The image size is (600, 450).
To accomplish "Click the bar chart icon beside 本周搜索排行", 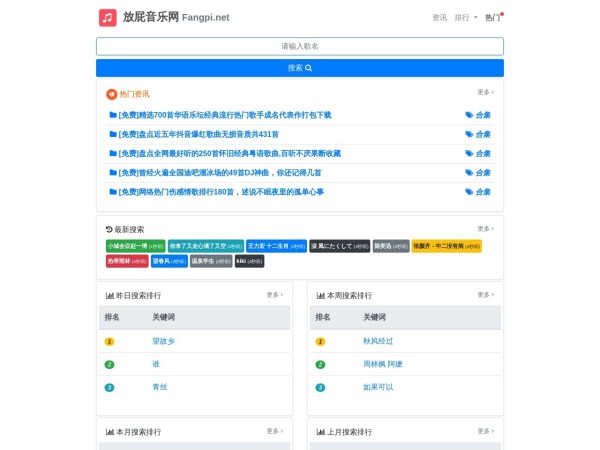I will pos(320,296).
